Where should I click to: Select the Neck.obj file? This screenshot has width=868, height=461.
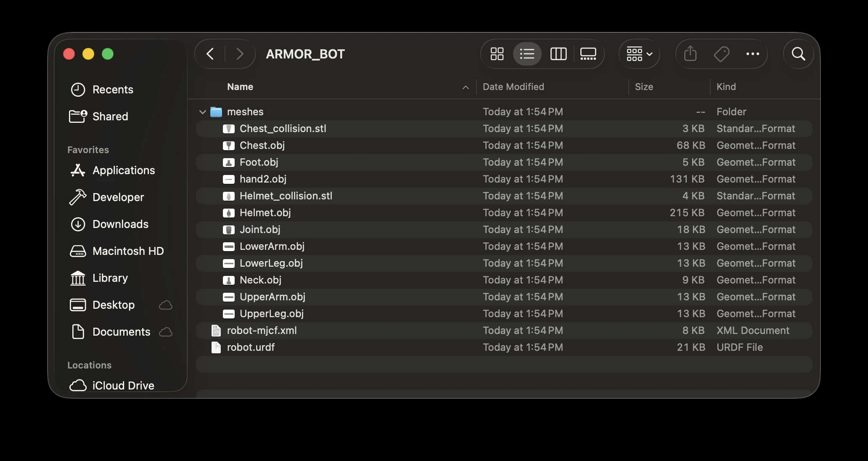[504, 280]
